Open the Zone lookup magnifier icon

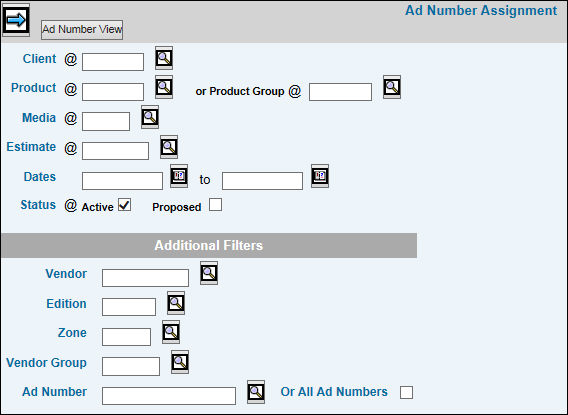171,332
